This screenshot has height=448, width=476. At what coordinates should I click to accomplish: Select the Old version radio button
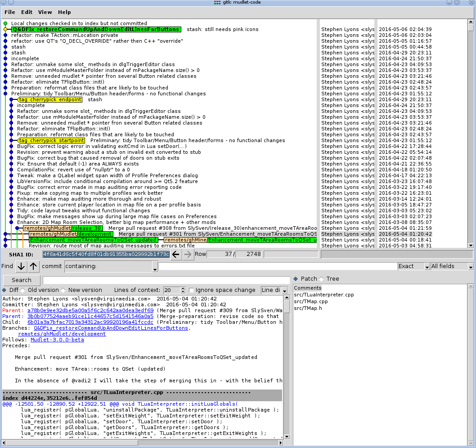coord(22,290)
